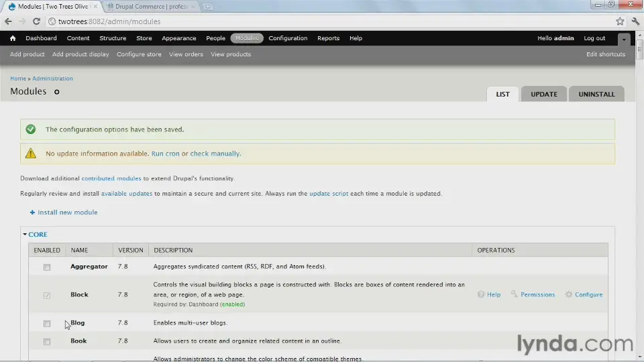The width and height of the screenshot is (644, 362).
Task: Open the Content menu item
Action: pyautogui.click(x=78, y=38)
